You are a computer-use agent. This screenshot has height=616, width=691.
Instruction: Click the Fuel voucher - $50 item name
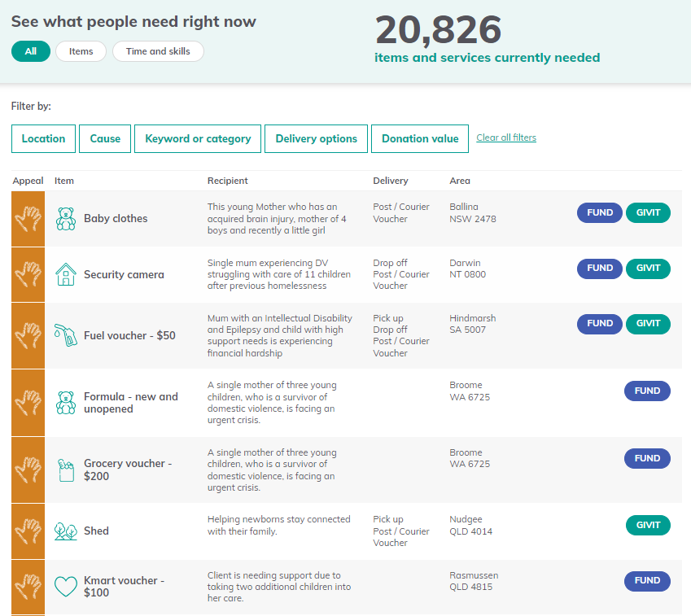[x=129, y=336]
